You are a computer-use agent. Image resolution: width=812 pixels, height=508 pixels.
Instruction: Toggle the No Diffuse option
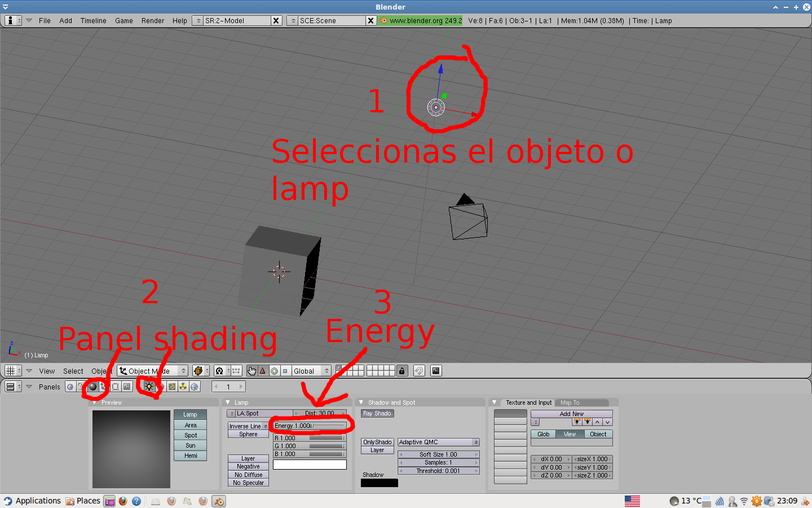click(248, 475)
